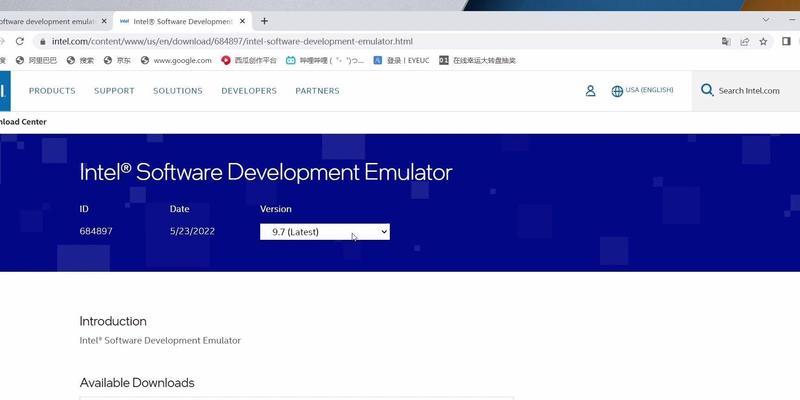Open the tab search chevron in title bar
The image size is (800, 400).
[x=766, y=20]
